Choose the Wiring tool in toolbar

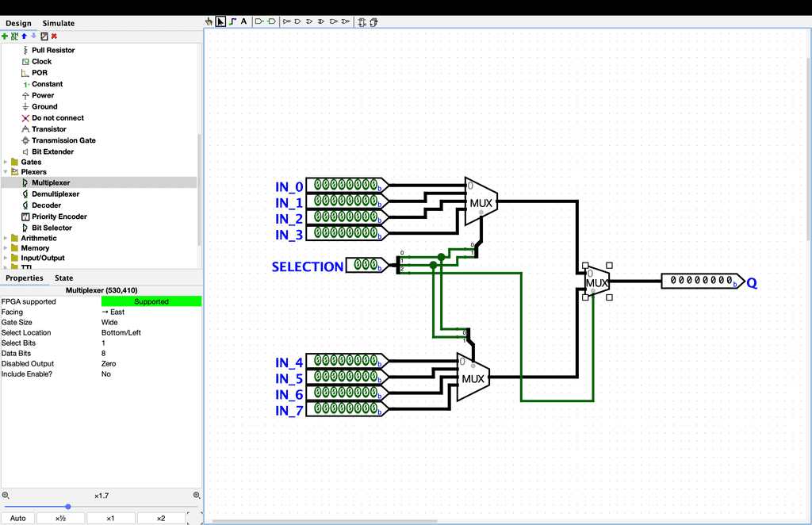[232, 21]
